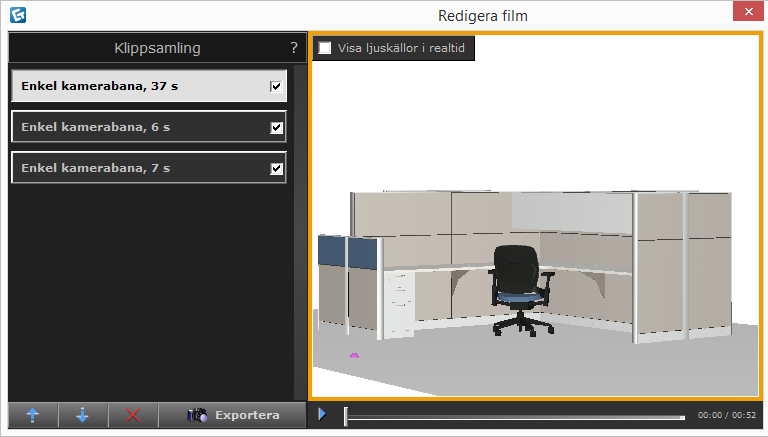Select clip Enkel kamerabana, 37 s

[149, 86]
